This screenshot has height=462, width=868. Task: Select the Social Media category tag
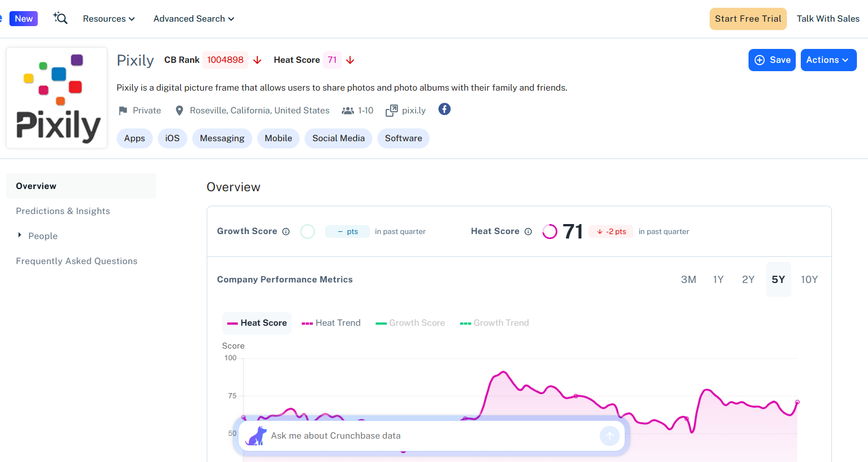[338, 138]
